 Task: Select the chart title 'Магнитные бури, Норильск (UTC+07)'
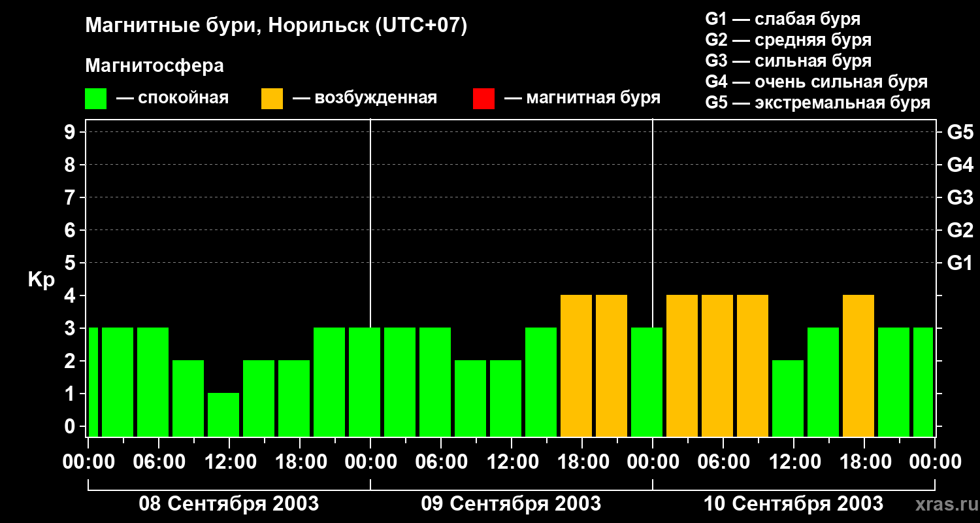pyautogui.click(x=276, y=26)
